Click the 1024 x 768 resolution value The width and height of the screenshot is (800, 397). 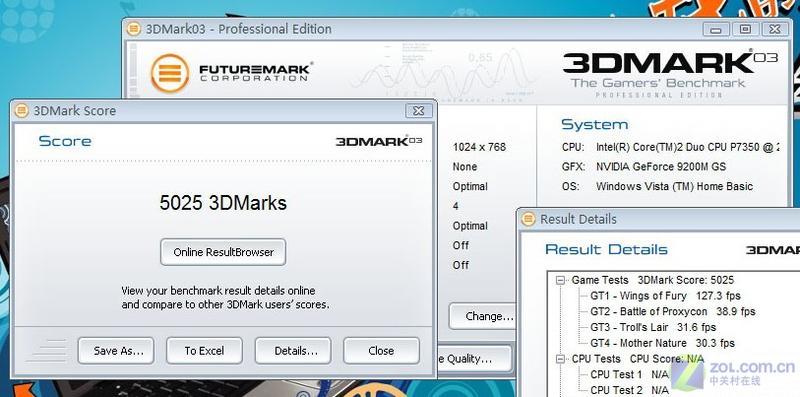(479, 147)
